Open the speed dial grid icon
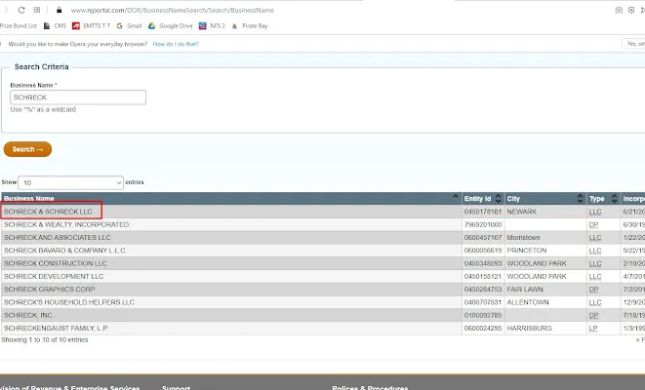 click(x=37, y=10)
